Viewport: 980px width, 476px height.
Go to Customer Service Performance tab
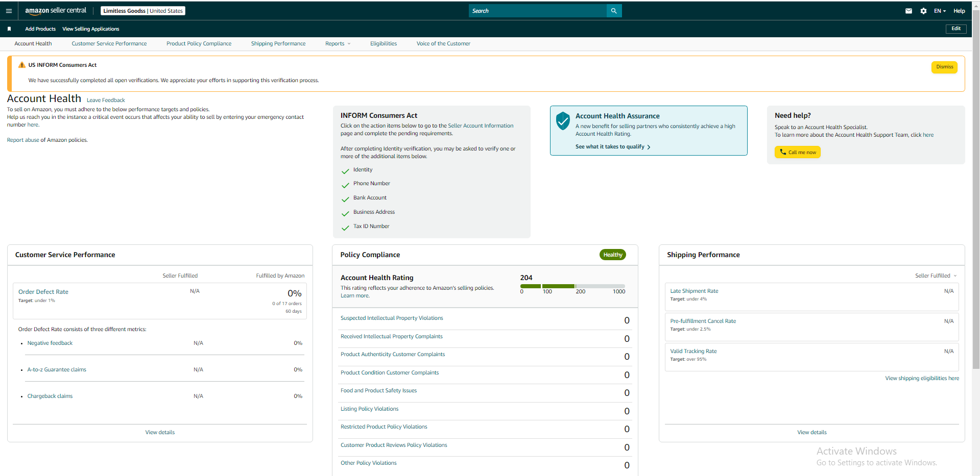pyautogui.click(x=109, y=44)
